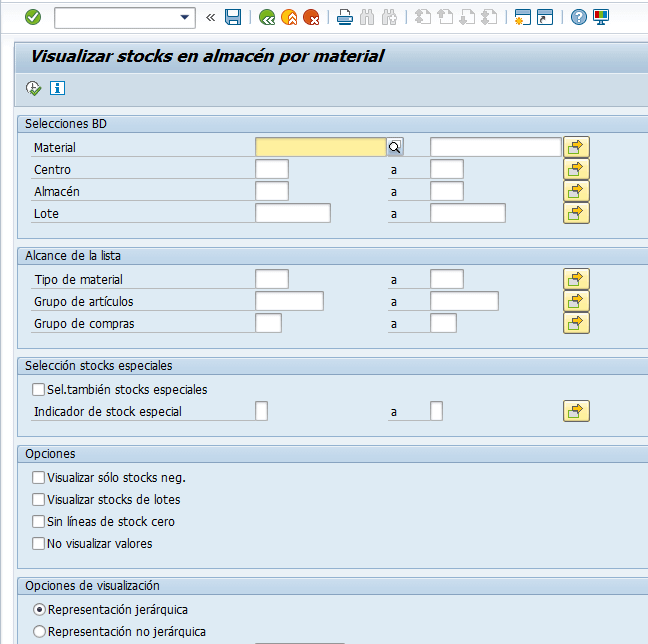The height and width of the screenshot is (644, 648).
Task: Click multiple selection button for Material
Action: (x=576, y=147)
